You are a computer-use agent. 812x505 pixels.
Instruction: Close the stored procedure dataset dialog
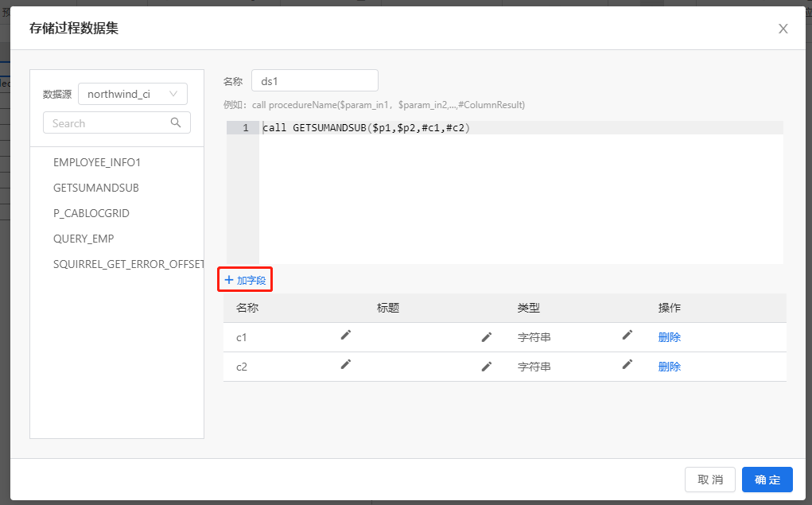click(783, 29)
